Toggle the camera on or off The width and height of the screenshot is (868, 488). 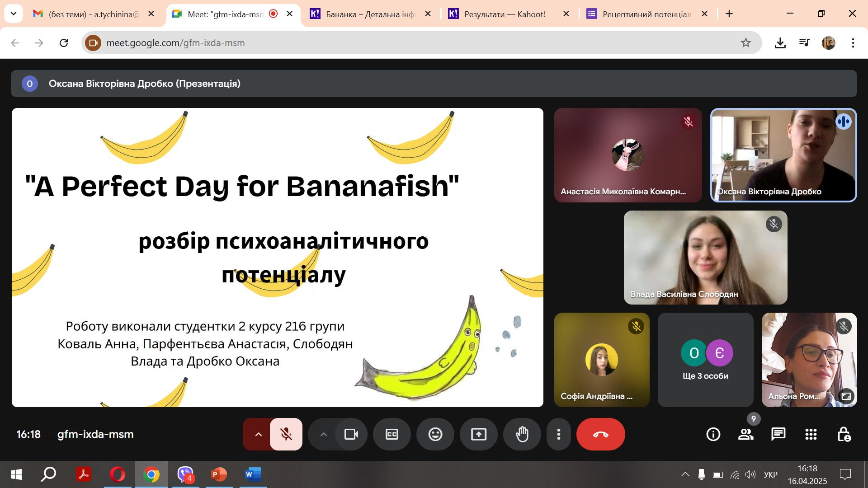click(x=351, y=434)
